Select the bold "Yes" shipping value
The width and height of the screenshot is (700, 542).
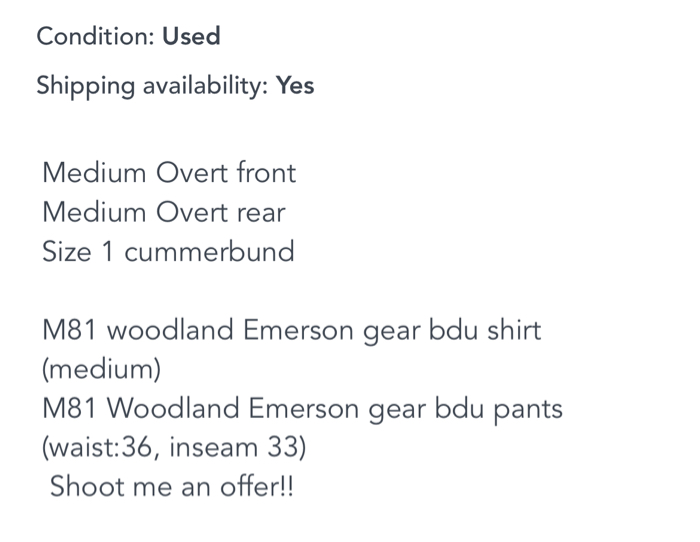point(295,86)
